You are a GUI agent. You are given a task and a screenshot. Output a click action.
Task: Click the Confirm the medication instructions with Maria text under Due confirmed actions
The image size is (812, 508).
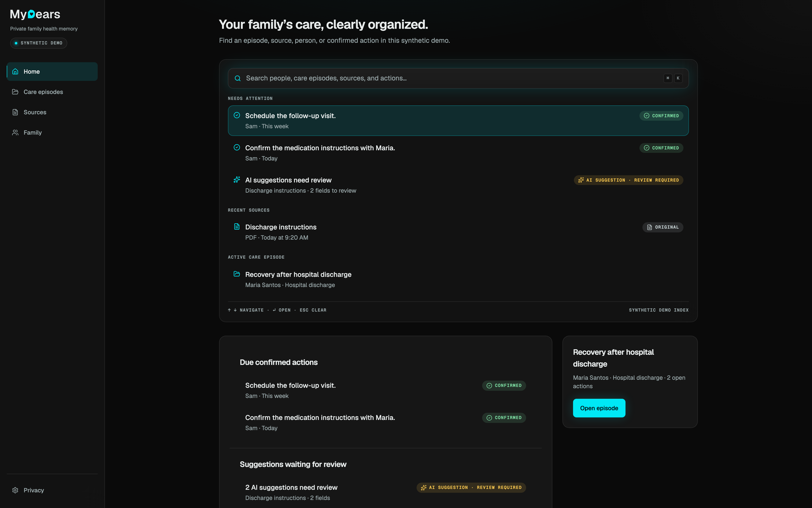point(320,418)
